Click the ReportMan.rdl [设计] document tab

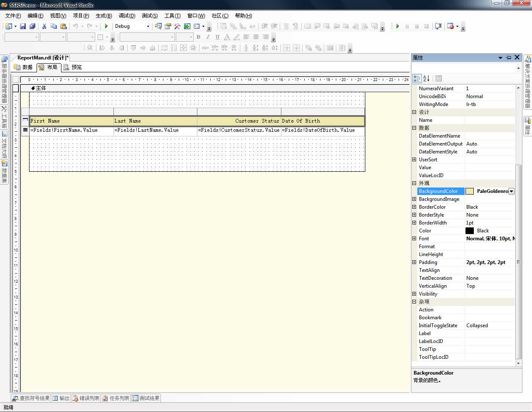(x=43, y=58)
